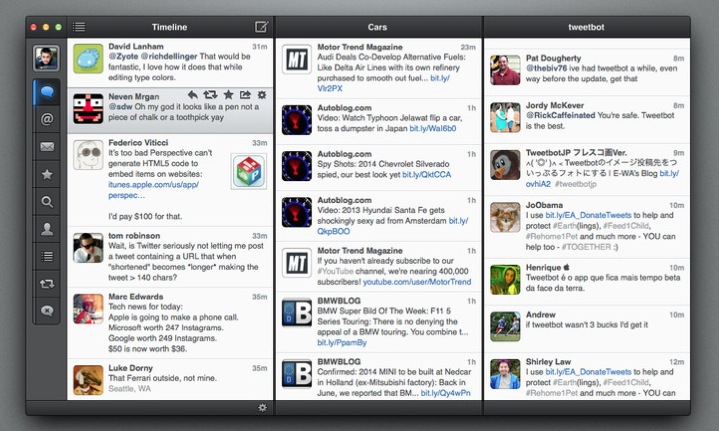Open timeline list selector in title bar
Screen dimensions: 719x431
[x=79, y=26]
